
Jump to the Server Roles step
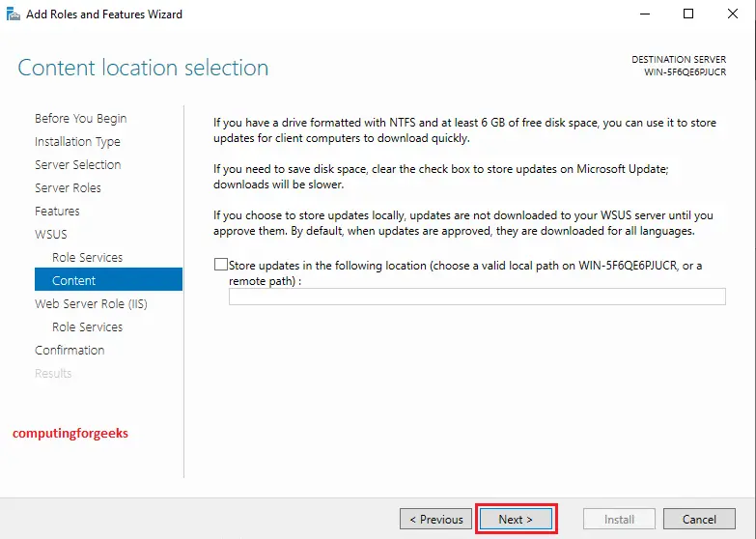coord(68,187)
